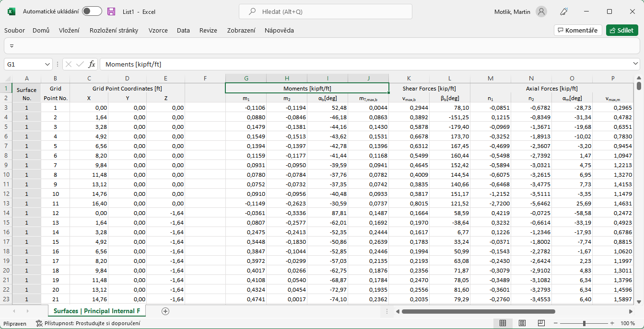Select the Surfaces Principal Internal F sheet tab

click(96, 311)
